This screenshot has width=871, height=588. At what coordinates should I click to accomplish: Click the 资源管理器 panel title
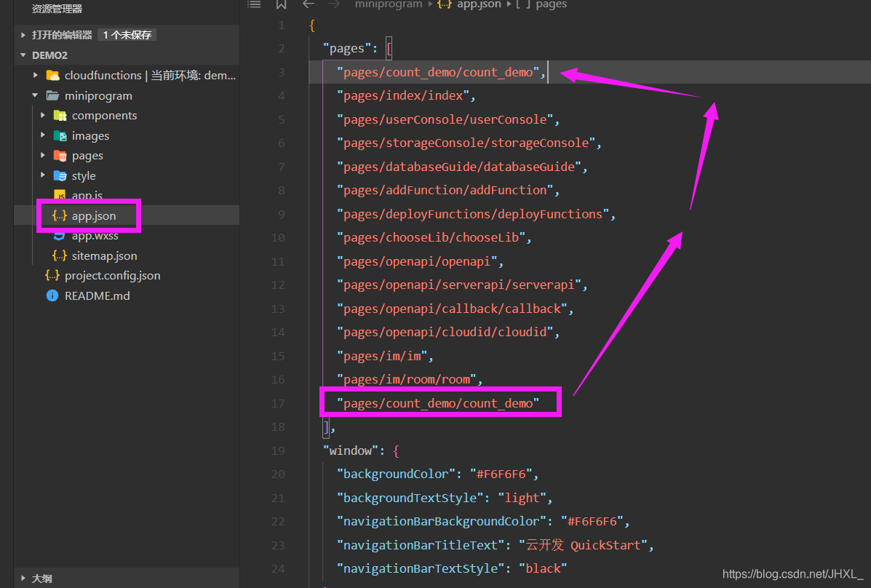pyautogui.click(x=57, y=9)
